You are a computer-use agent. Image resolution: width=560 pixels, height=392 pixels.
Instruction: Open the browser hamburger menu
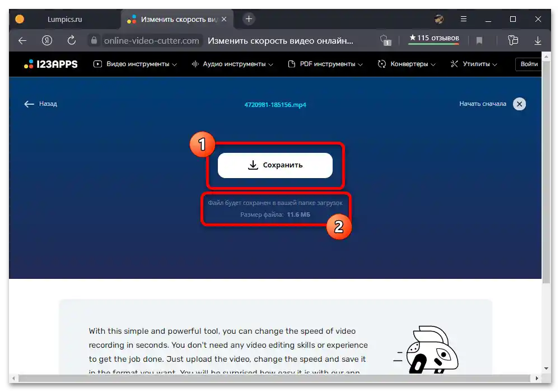(464, 19)
